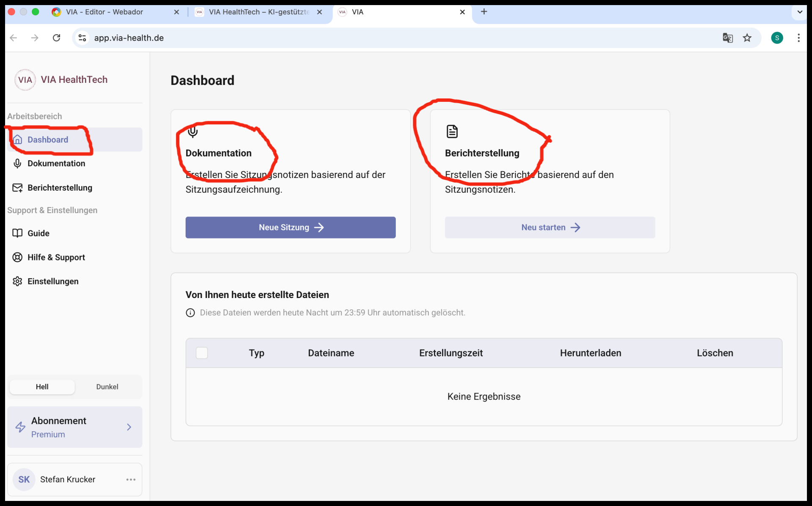Click the Dashboard home icon in sidebar
Viewport: 812px width, 506px height.
coord(18,139)
